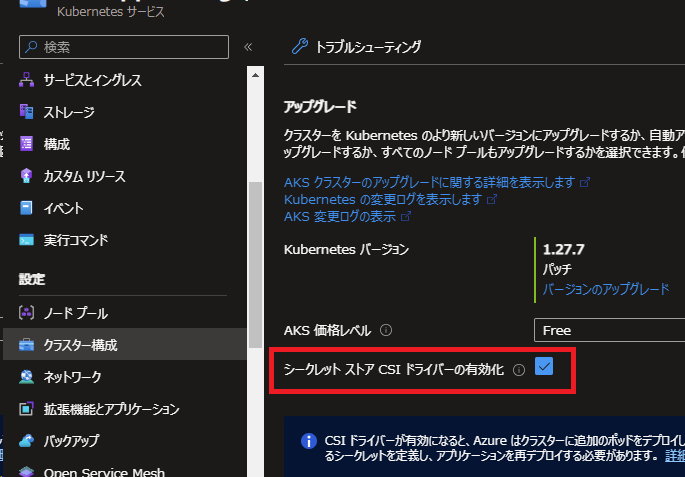Click the 1.27.7 version value
685x477 pixels.
click(x=563, y=249)
